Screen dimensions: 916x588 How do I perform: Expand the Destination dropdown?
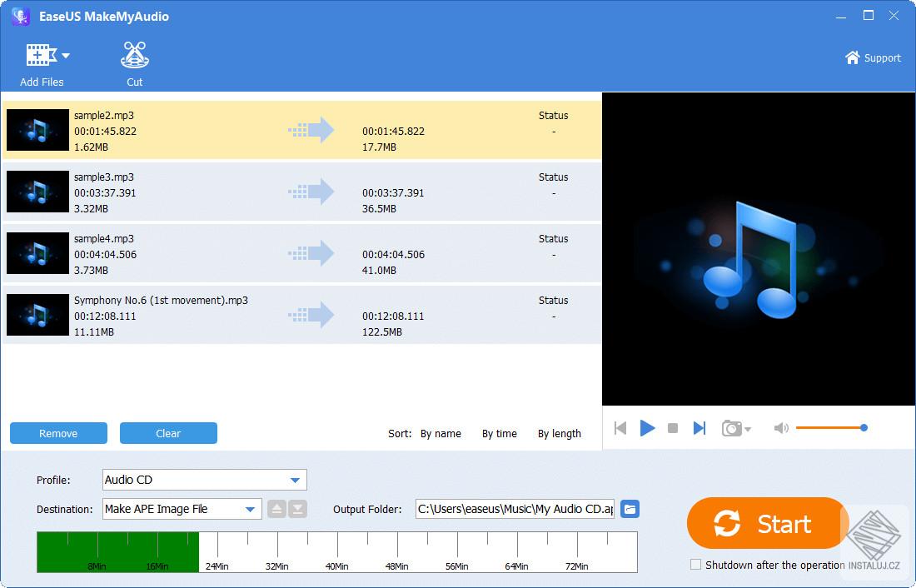[251, 509]
